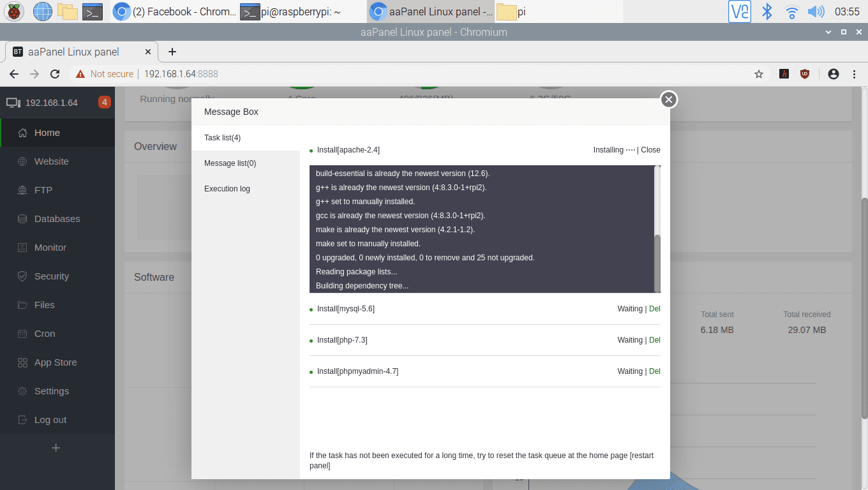This screenshot has height=490, width=868.
Task: Delete the php-7.3 install task
Action: pyautogui.click(x=654, y=340)
